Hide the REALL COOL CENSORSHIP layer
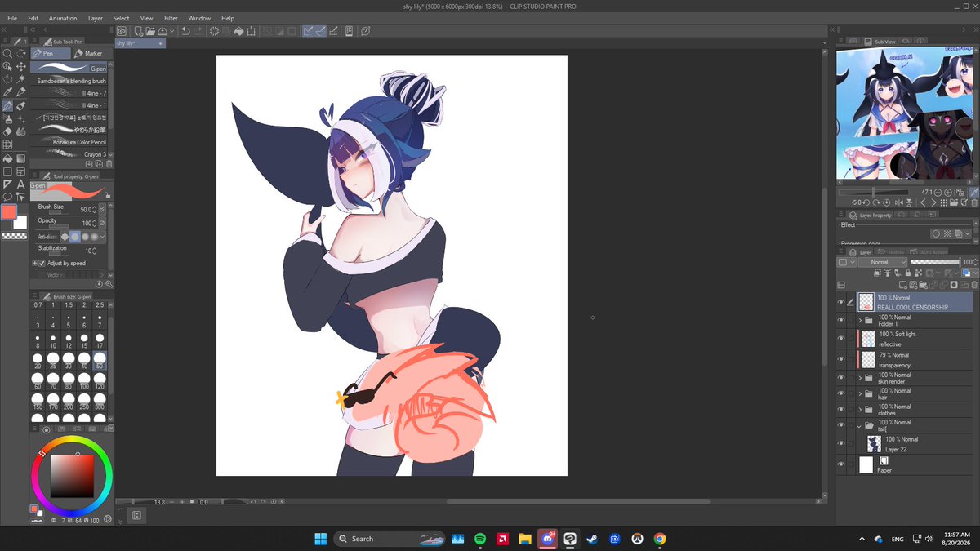Image resolution: width=980 pixels, height=551 pixels. (x=840, y=301)
